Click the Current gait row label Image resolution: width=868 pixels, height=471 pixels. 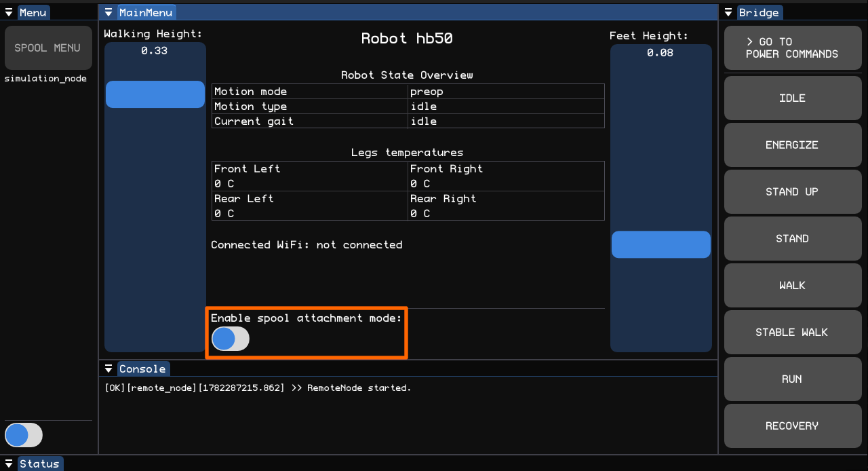[254, 121]
